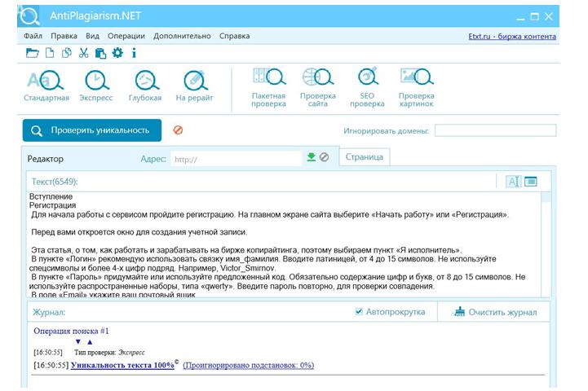
Task: Switch to text view with AI icon
Action: point(513,182)
